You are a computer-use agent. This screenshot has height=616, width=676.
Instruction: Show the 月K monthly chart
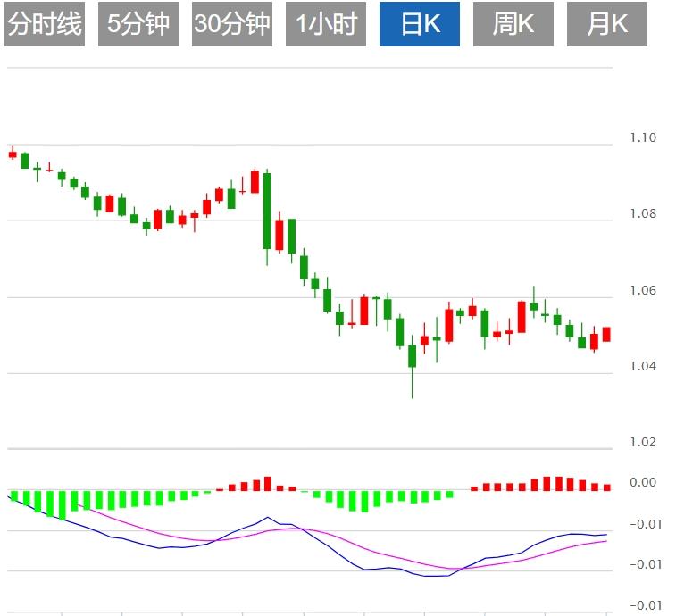click(x=606, y=24)
